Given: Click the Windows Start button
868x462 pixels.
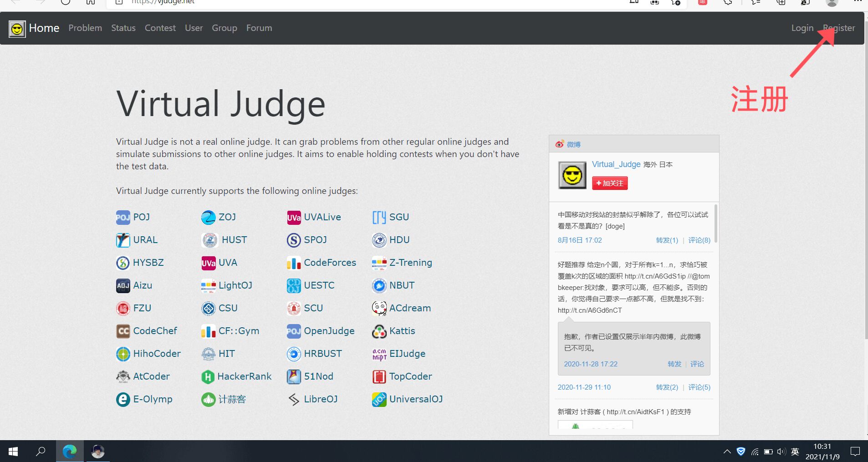Looking at the screenshot, I should (x=13, y=451).
